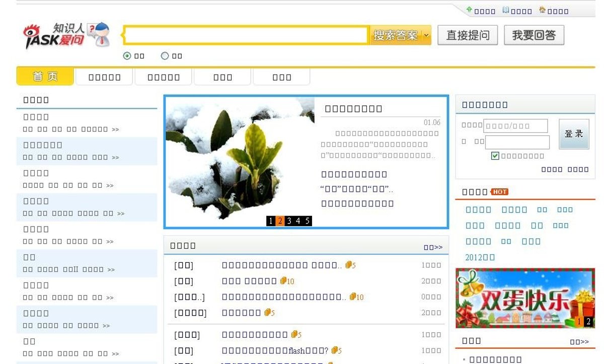Viewport: 604px width, 364px height.
Task: Open the tab right after 首页
Action: point(104,77)
